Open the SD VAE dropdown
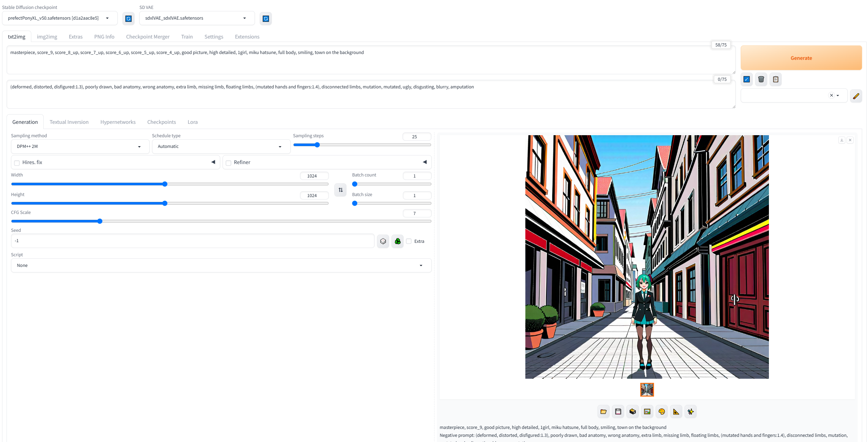This screenshot has height=442, width=868. (197, 18)
